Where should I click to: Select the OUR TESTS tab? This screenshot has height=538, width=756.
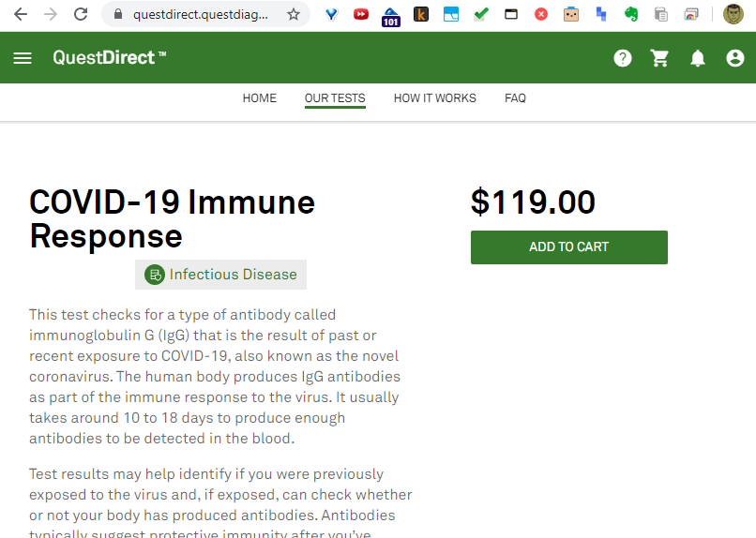(x=335, y=97)
